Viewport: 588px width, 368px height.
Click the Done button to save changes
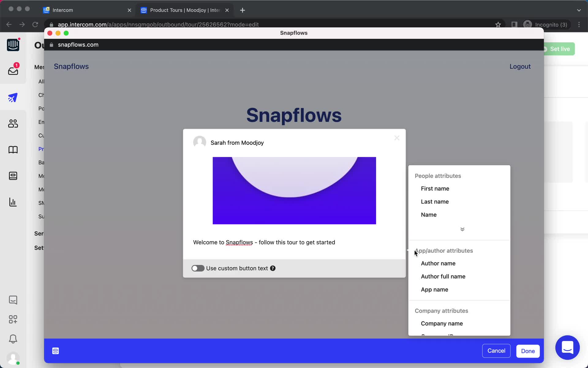pyautogui.click(x=528, y=351)
